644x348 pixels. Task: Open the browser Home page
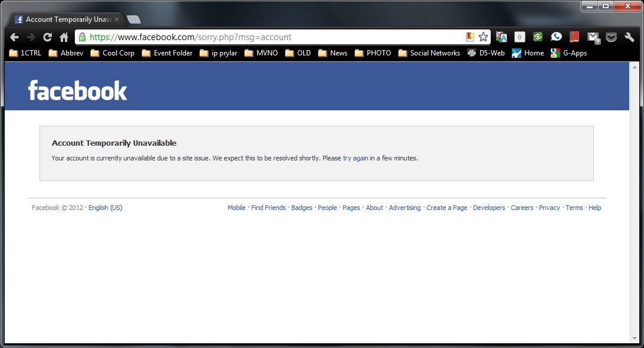(63, 37)
